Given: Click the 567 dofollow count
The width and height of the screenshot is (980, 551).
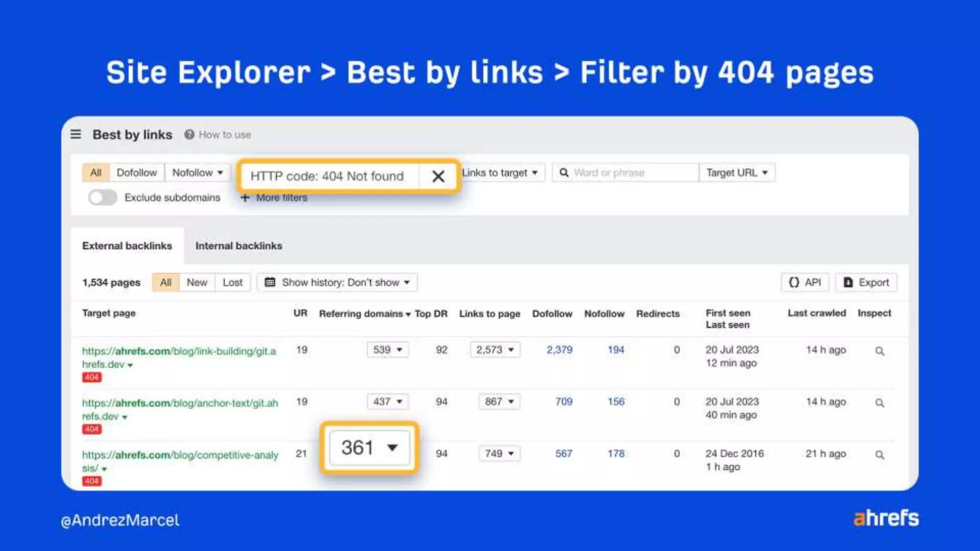Looking at the screenshot, I should point(564,453).
